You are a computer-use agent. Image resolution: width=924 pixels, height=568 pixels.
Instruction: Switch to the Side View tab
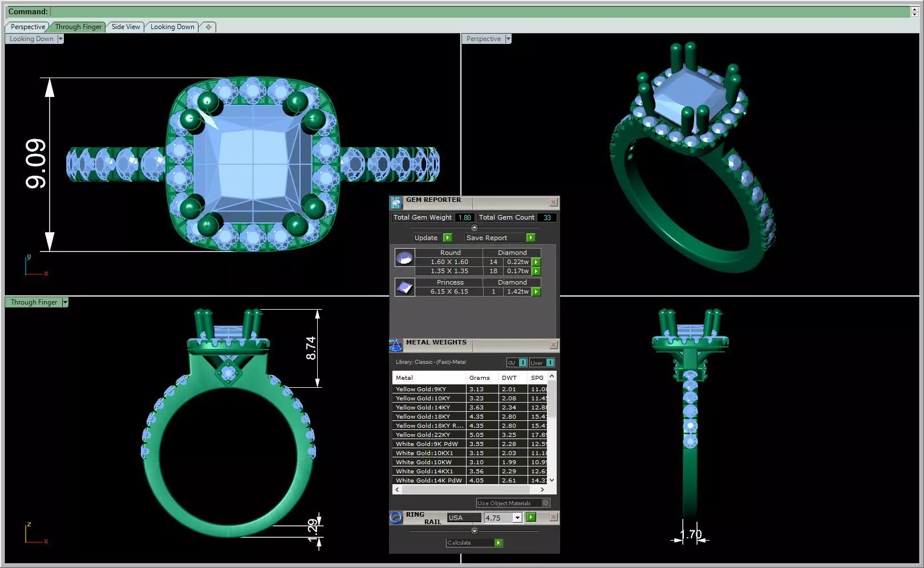pos(125,27)
